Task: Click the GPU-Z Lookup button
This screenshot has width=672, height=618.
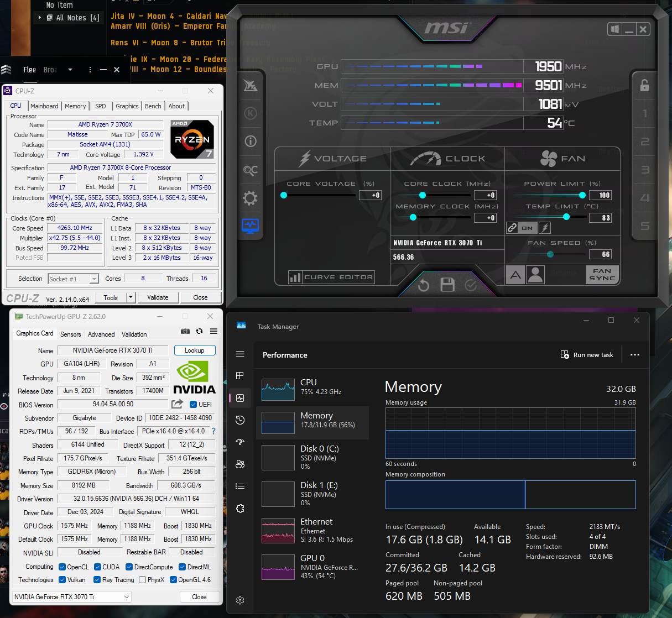Action: click(x=195, y=350)
